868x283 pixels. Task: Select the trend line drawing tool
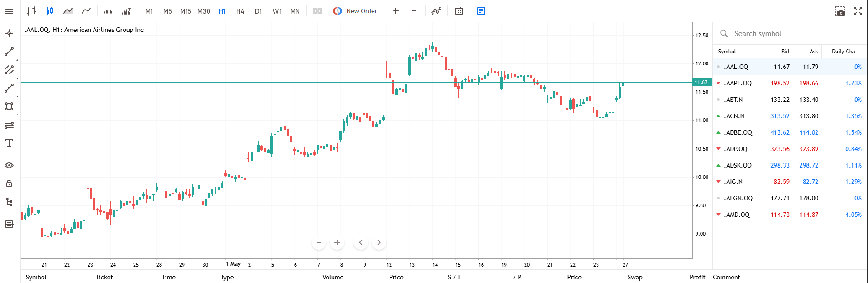tap(9, 52)
